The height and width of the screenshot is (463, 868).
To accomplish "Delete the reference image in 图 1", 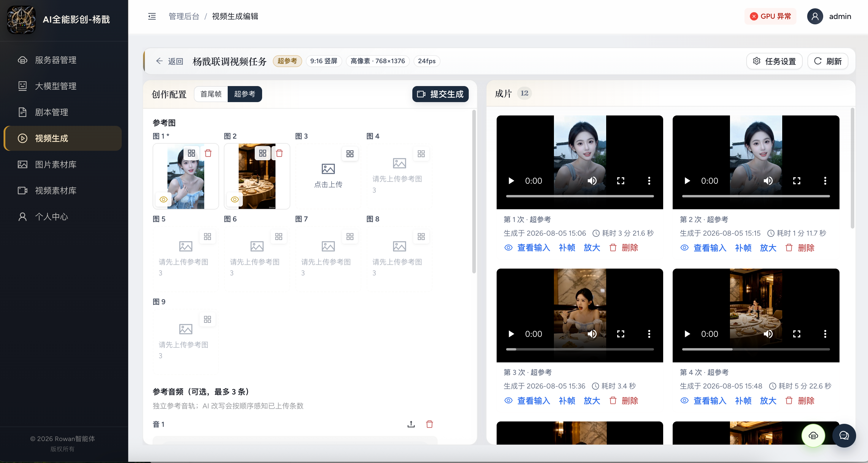I will coord(208,153).
